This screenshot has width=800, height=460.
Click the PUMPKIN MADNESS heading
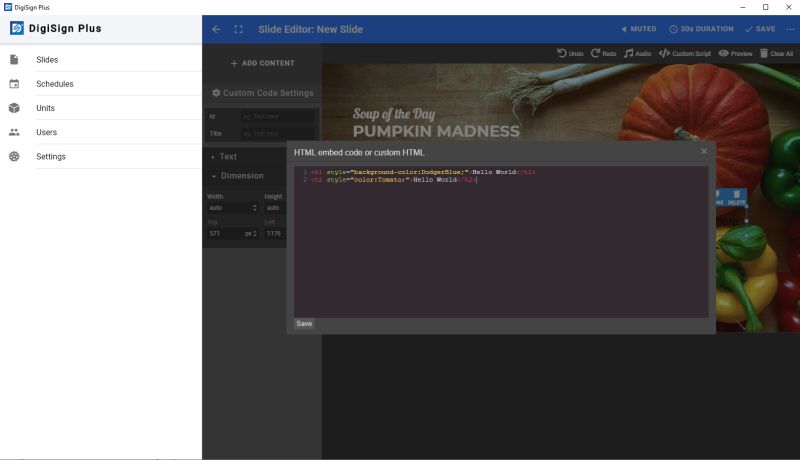(436, 132)
